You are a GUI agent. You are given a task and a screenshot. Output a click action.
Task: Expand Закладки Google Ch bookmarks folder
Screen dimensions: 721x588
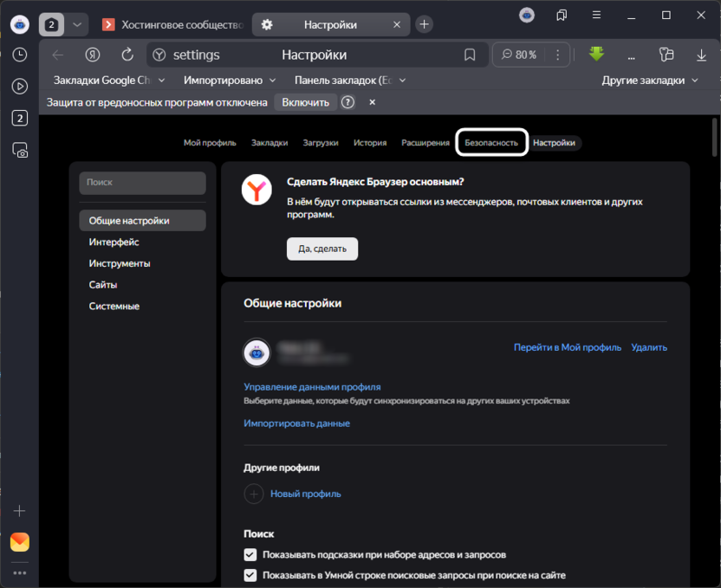coord(109,81)
